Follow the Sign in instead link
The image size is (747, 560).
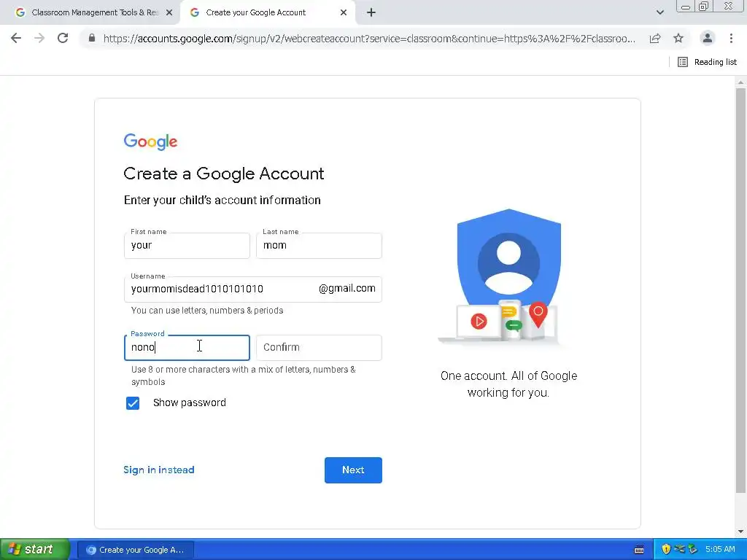click(158, 470)
